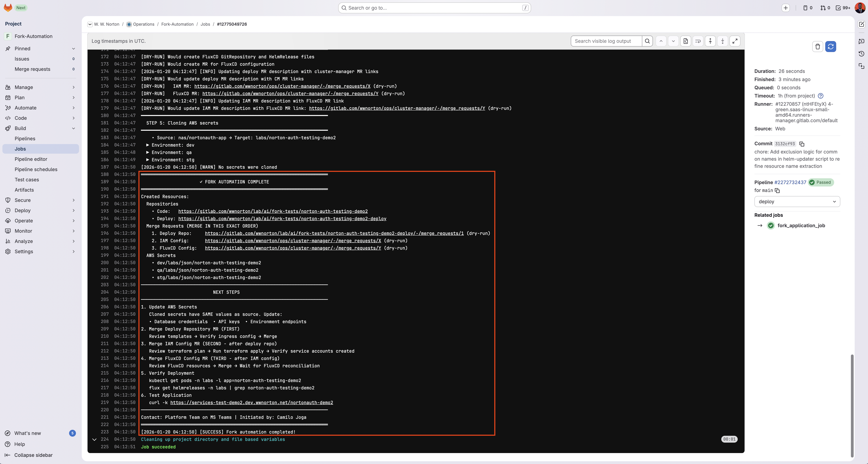Open the to-do list 99+ icon
The width and height of the screenshot is (868, 464).
pos(843,8)
